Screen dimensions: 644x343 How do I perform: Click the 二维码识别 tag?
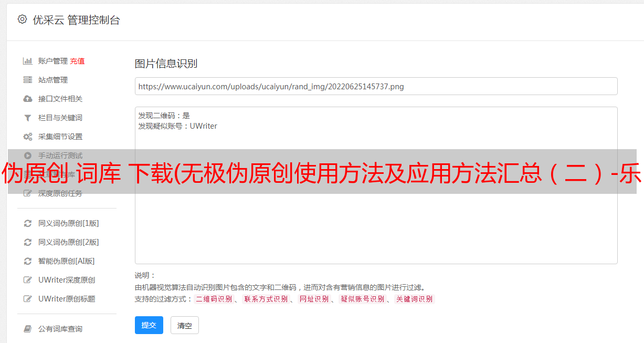click(x=214, y=299)
